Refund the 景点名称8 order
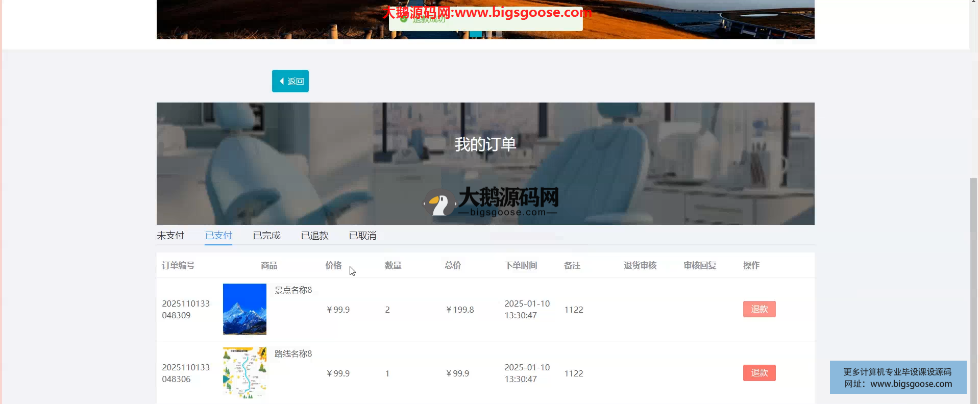The width and height of the screenshot is (980, 404). 759,309
